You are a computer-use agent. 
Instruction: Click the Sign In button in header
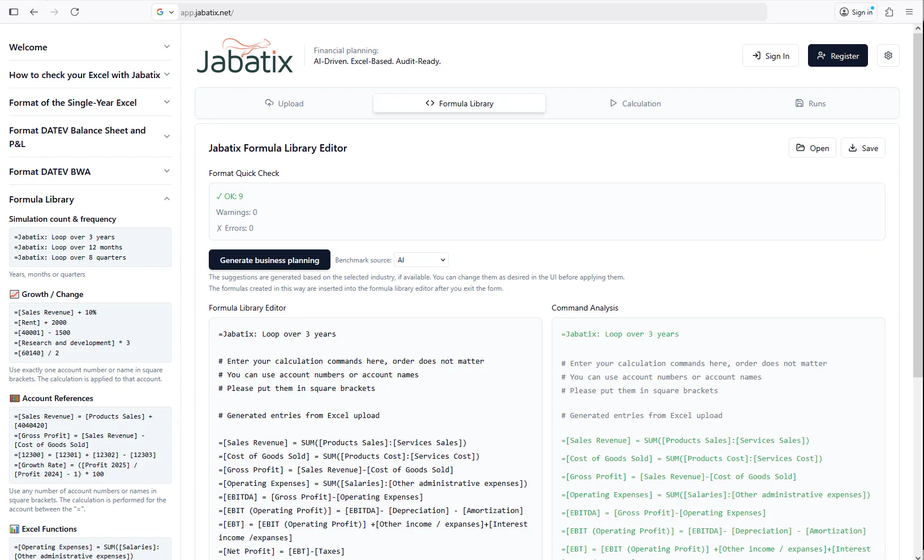pos(771,55)
